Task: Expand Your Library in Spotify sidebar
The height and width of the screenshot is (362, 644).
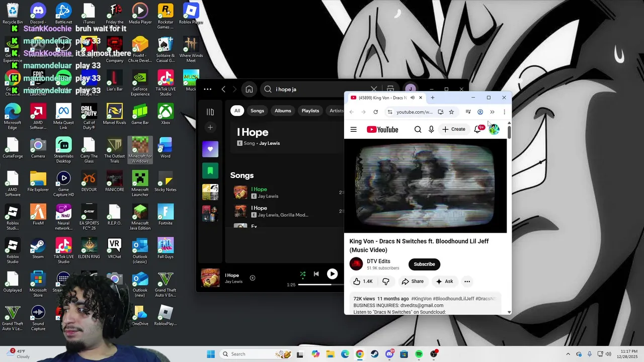Action: (210, 112)
